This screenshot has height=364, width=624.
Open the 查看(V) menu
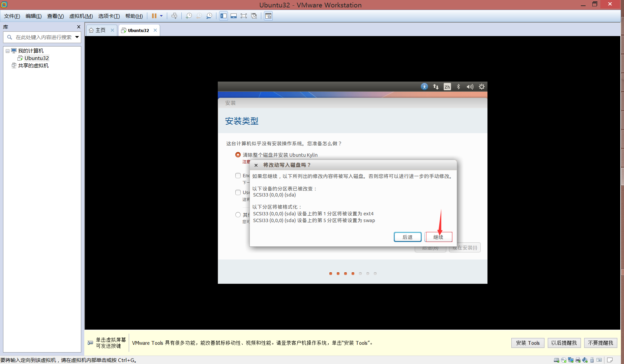click(56, 16)
